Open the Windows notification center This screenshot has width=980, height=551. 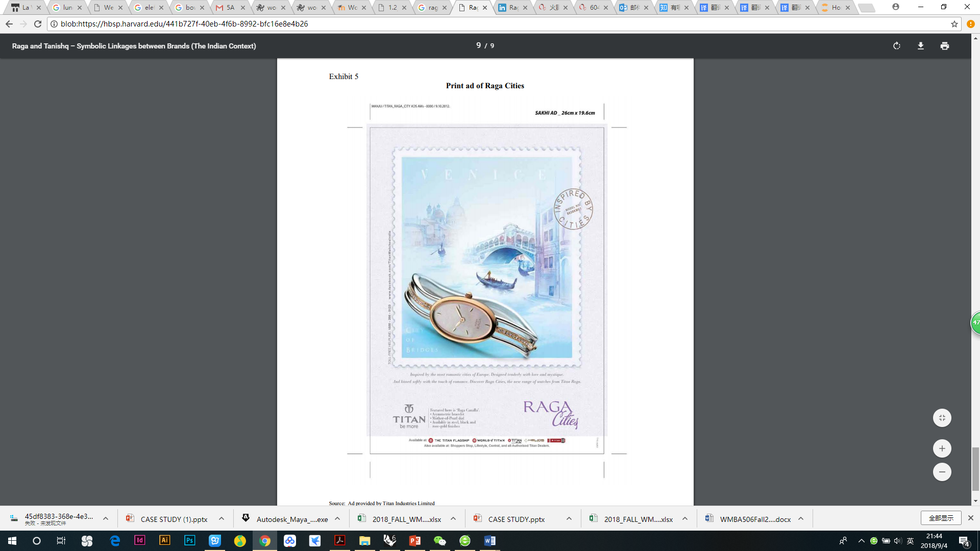click(x=964, y=541)
